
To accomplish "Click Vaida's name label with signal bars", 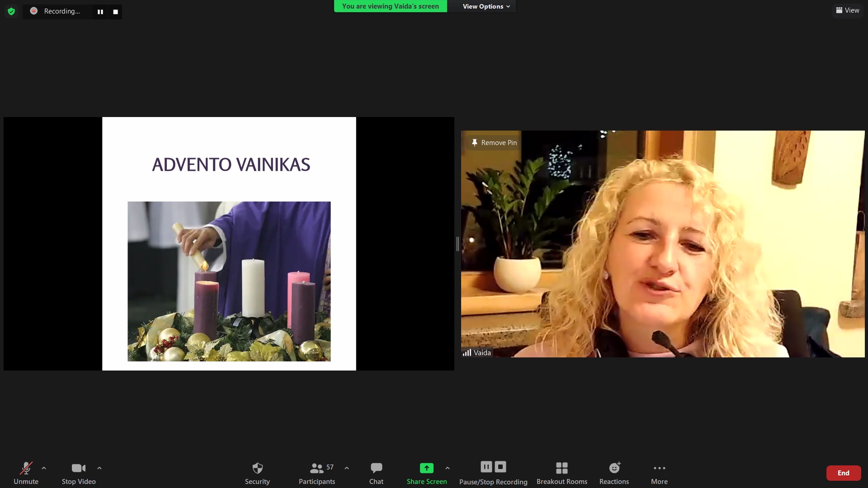I will click(x=477, y=353).
